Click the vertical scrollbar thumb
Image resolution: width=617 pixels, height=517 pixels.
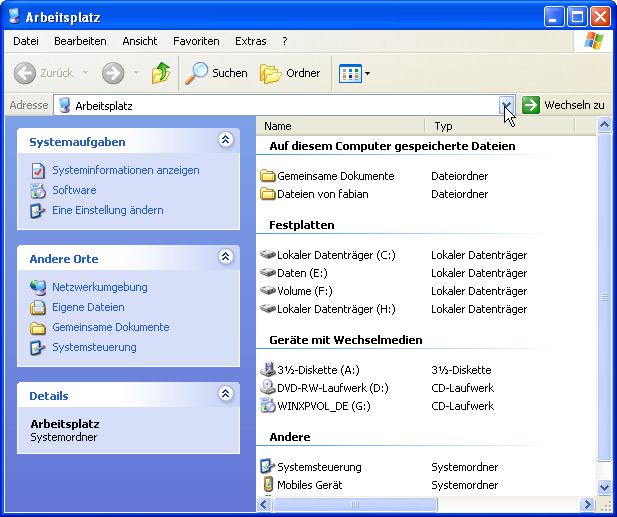pyautogui.click(x=604, y=297)
